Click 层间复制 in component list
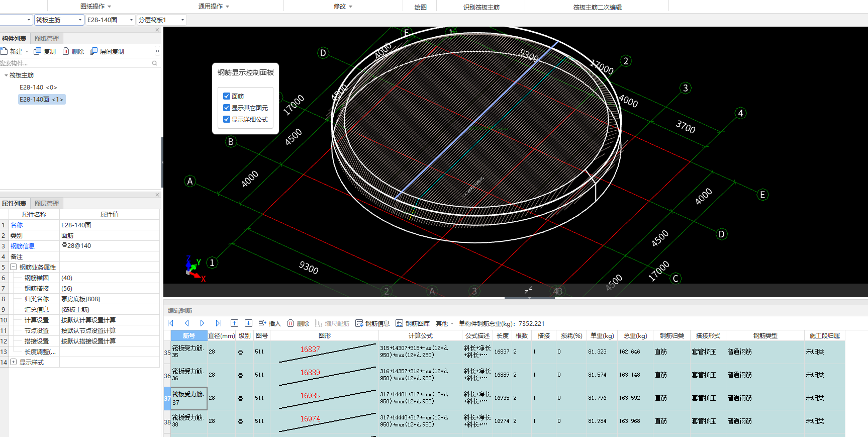868x437 pixels. (x=107, y=51)
